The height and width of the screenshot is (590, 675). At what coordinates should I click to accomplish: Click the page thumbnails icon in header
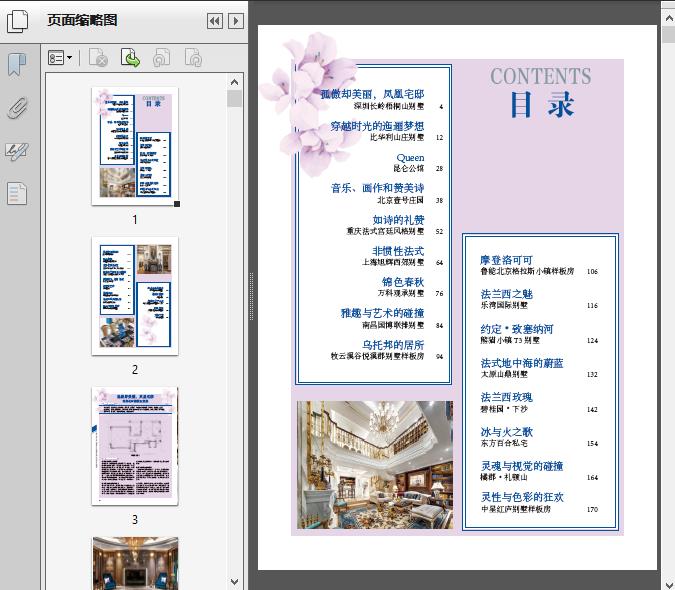[x=19, y=20]
